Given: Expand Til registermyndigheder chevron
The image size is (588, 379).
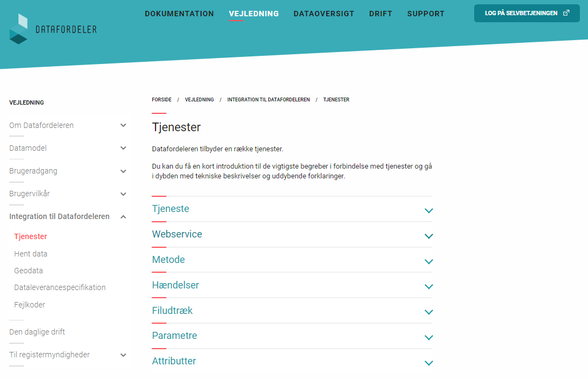Looking at the screenshot, I should click(x=123, y=355).
